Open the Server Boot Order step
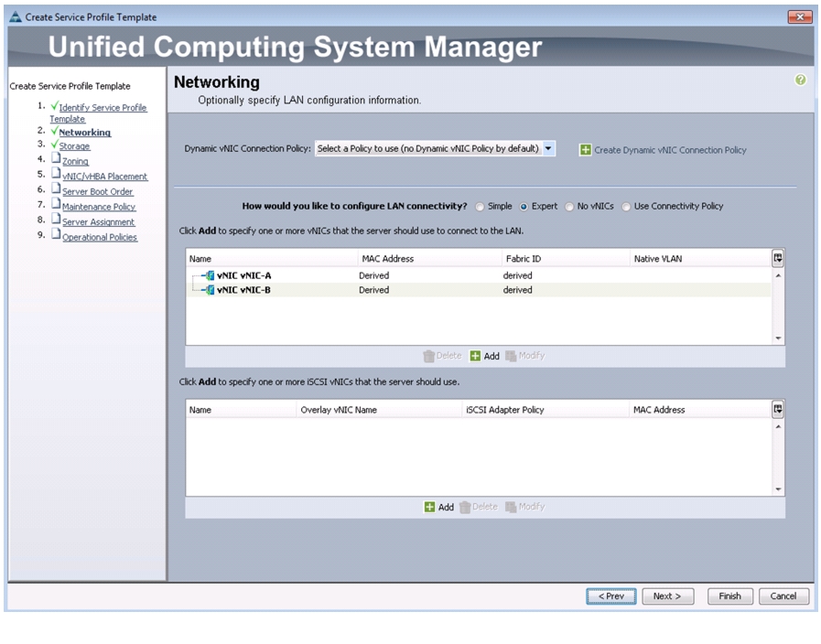The height and width of the screenshot is (644, 821). click(x=98, y=191)
